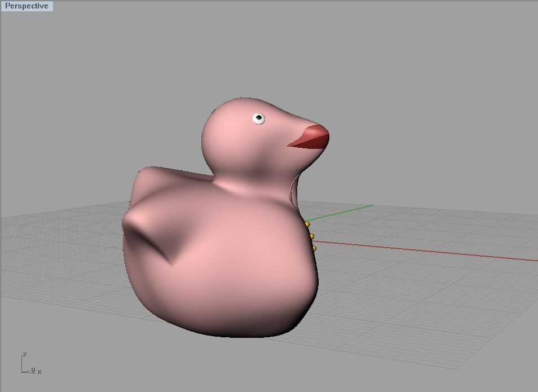Select the lowest yellow control point

tap(314, 248)
